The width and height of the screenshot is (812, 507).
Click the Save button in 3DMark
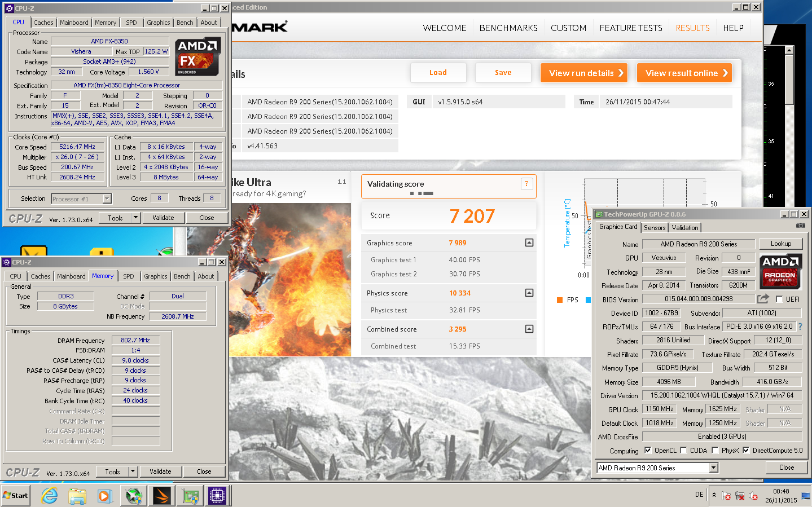pyautogui.click(x=503, y=73)
